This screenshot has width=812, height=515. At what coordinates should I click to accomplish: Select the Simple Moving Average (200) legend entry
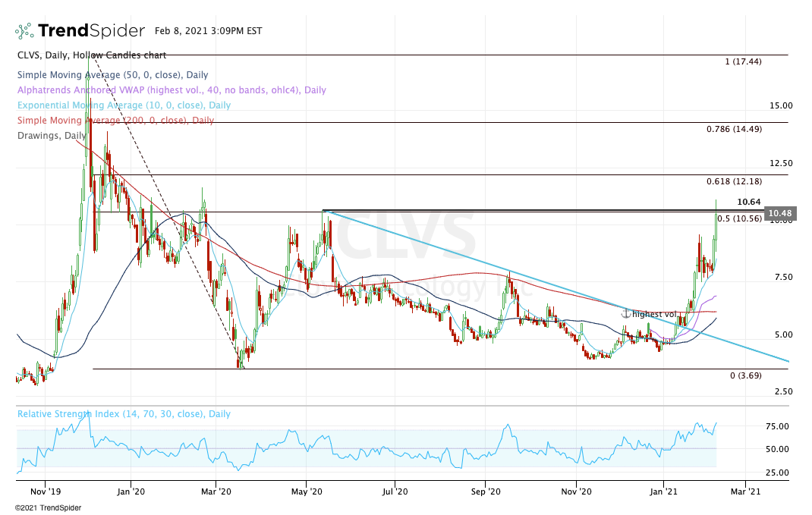click(115, 120)
